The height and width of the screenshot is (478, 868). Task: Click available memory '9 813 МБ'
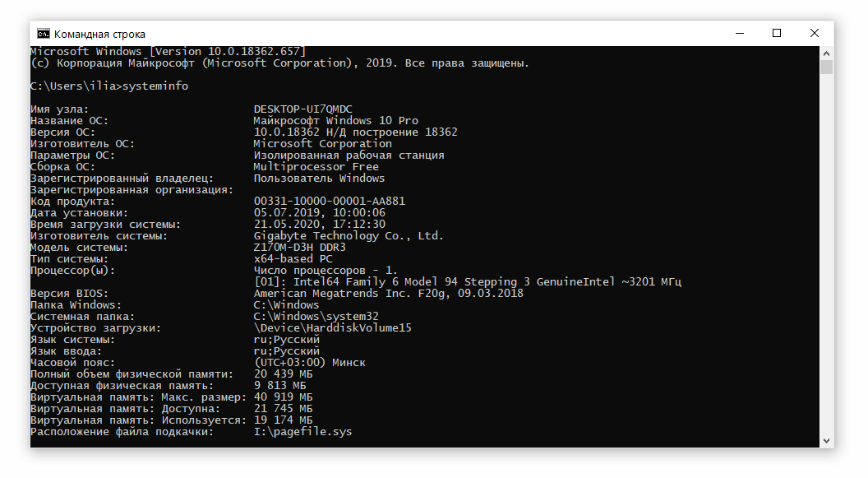coord(279,386)
